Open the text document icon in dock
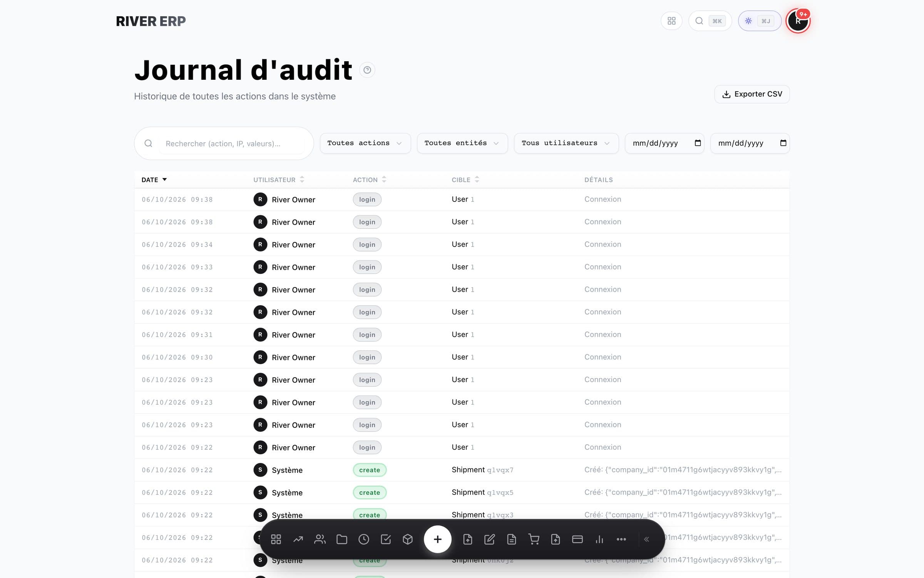The image size is (924, 578). (x=511, y=539)
